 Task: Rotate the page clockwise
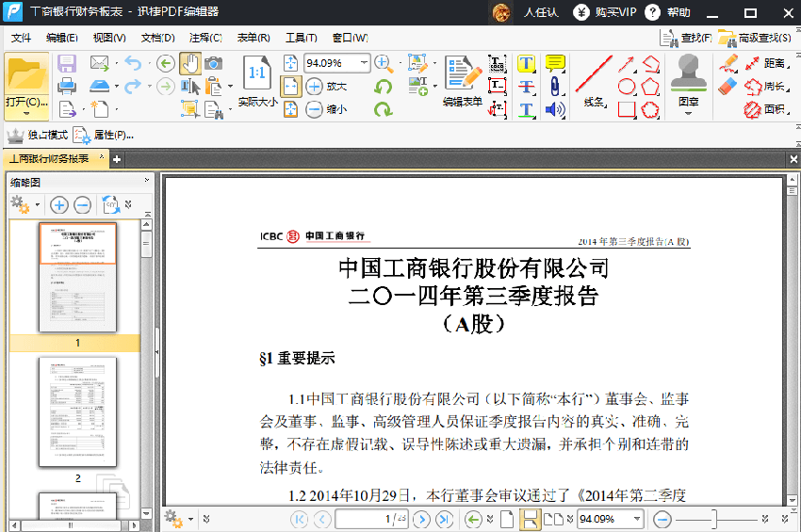click(383, 108)
